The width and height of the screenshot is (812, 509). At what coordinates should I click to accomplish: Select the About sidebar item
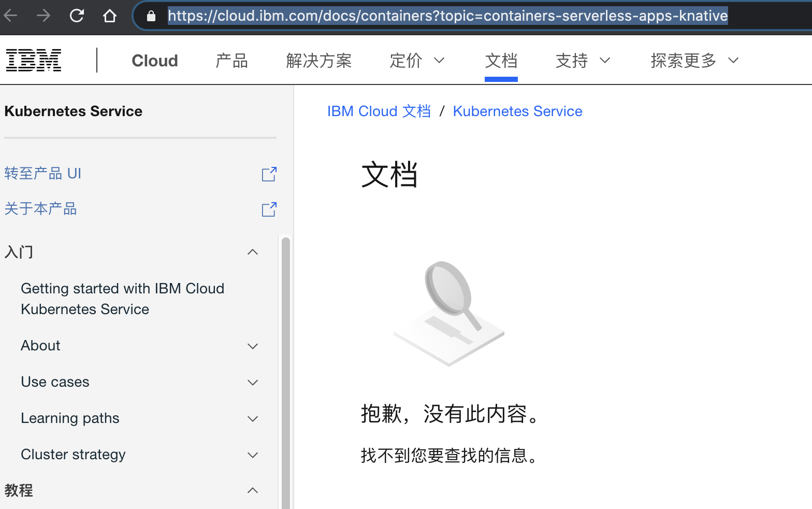pyautogui.click(x=40, y=345)
